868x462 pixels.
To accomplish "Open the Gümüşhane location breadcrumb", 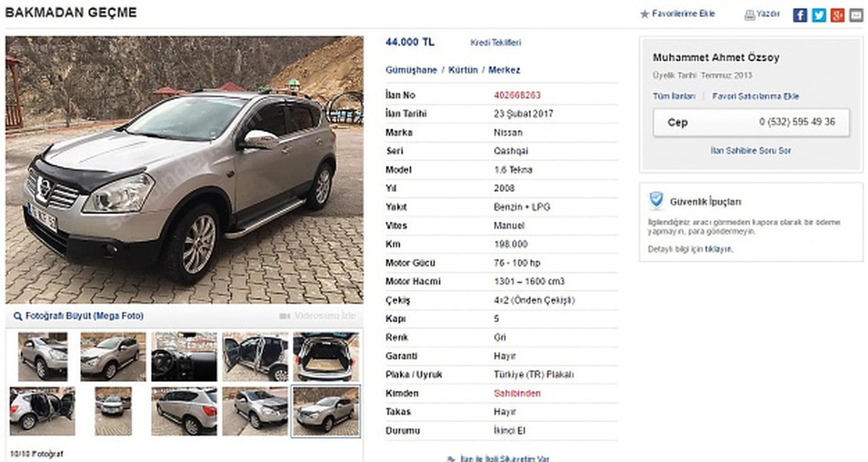I will [x=412, y=70].
